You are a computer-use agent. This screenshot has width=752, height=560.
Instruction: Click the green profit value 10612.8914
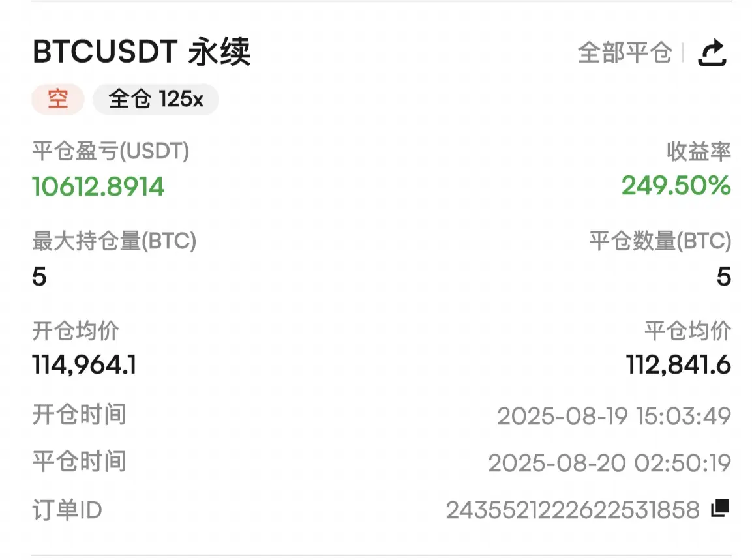point(98,186)
